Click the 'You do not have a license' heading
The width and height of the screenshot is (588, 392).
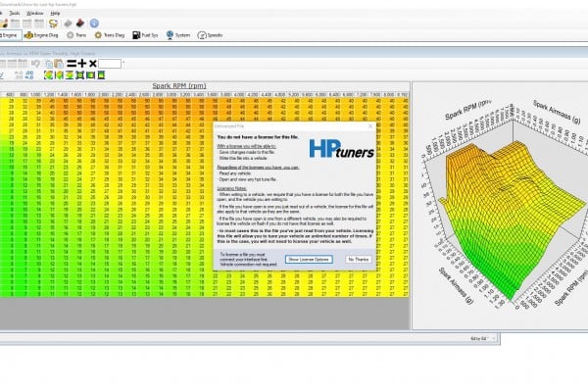click(x=258, y=137)
